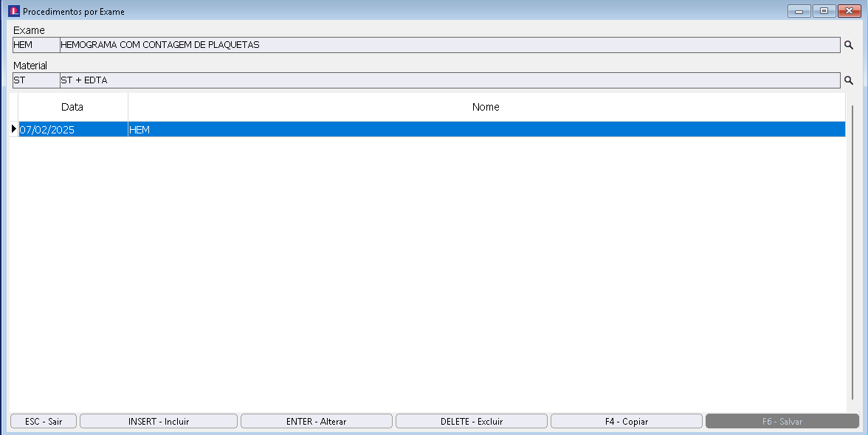
Task: Click the magnifier icon beside the Exame field
Action: (x=849, y=45)
